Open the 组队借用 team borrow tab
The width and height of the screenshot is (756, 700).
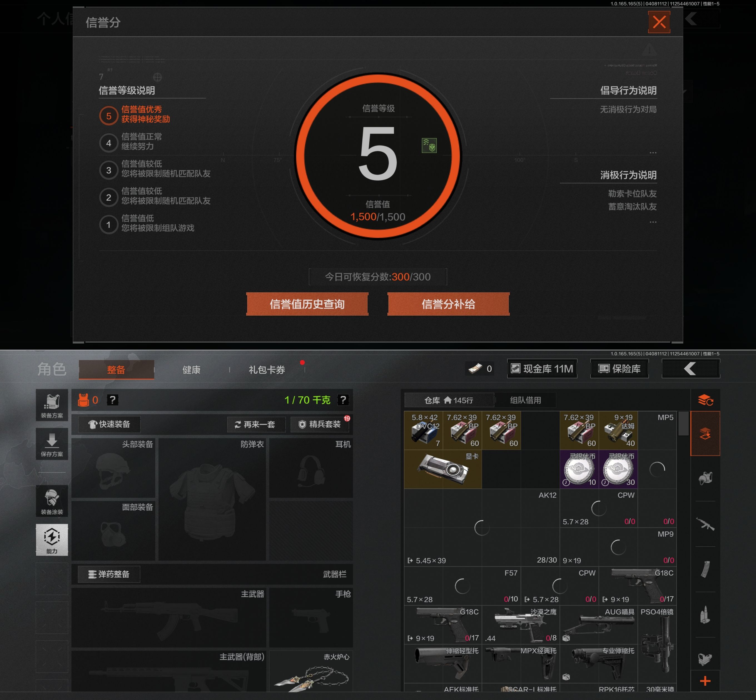(525, 400)
